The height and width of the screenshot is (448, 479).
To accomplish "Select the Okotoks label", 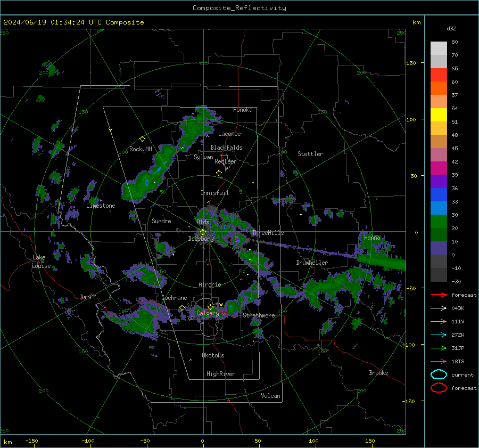I will pos(213,355).
